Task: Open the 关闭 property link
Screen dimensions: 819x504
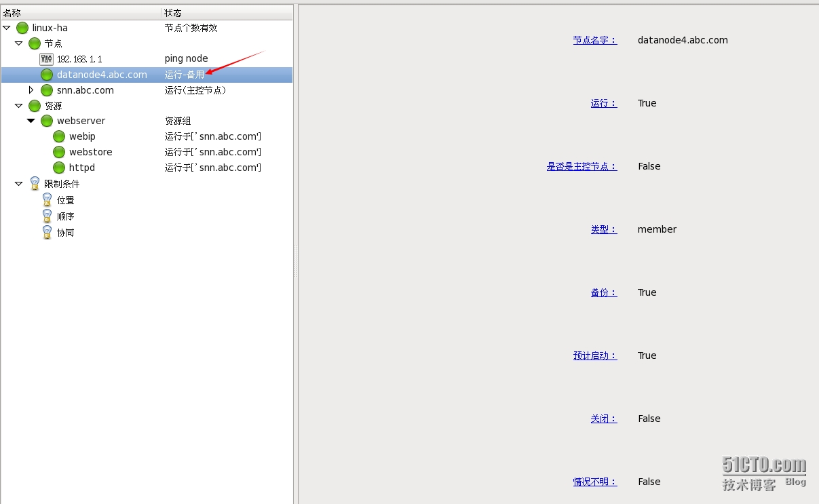Action: (604, 419)
